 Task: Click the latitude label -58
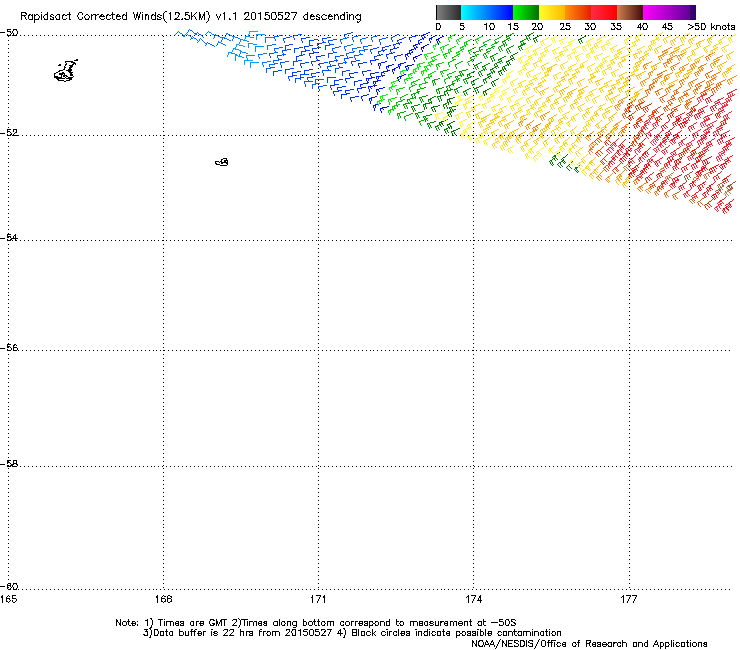(x=9, y=464)
